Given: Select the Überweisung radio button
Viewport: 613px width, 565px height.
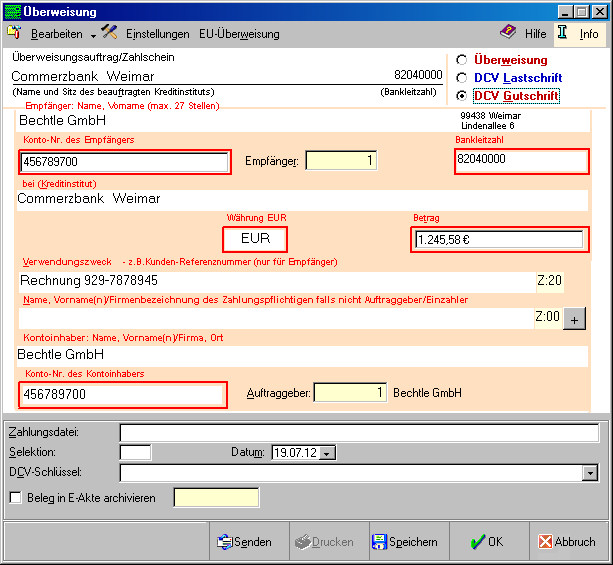Looking at the screenshot, I should point(461,60).
